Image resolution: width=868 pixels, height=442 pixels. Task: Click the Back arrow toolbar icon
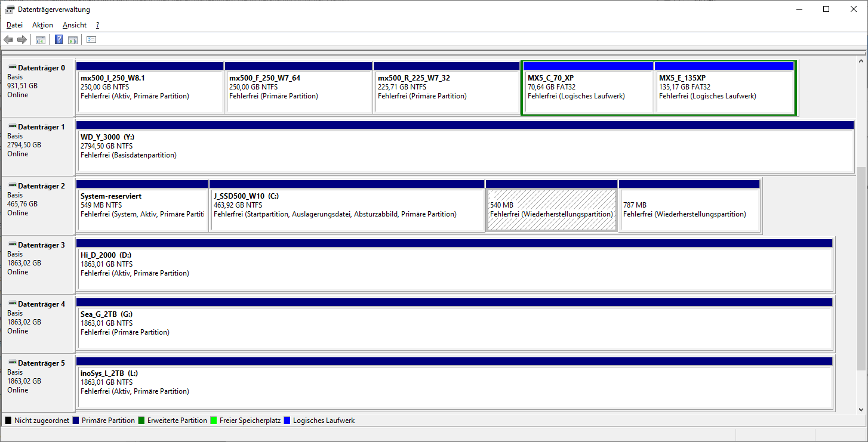(8, 40)
